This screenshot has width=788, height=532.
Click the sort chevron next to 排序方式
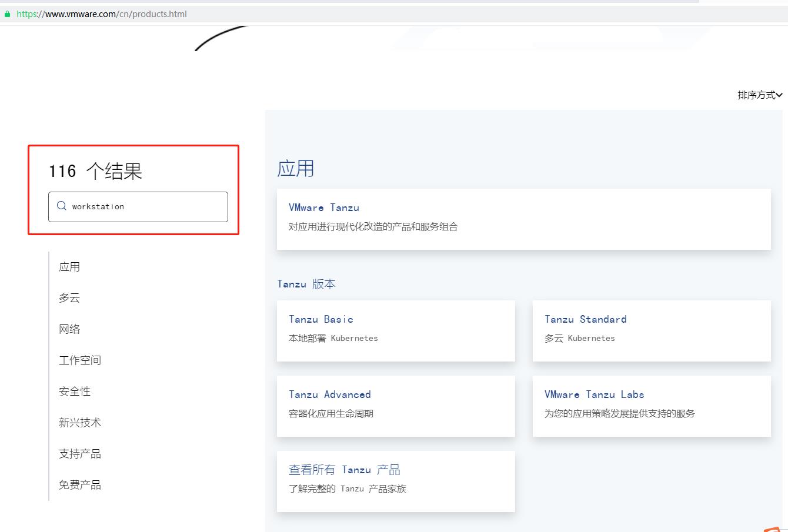pos(780,95)
